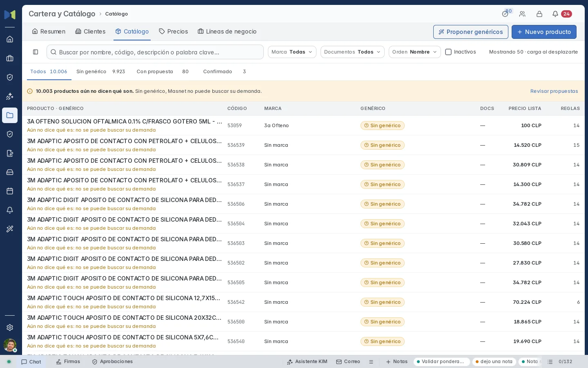
Task: Open the Marca Todas dropdown
Action: (x=292, y=52)
